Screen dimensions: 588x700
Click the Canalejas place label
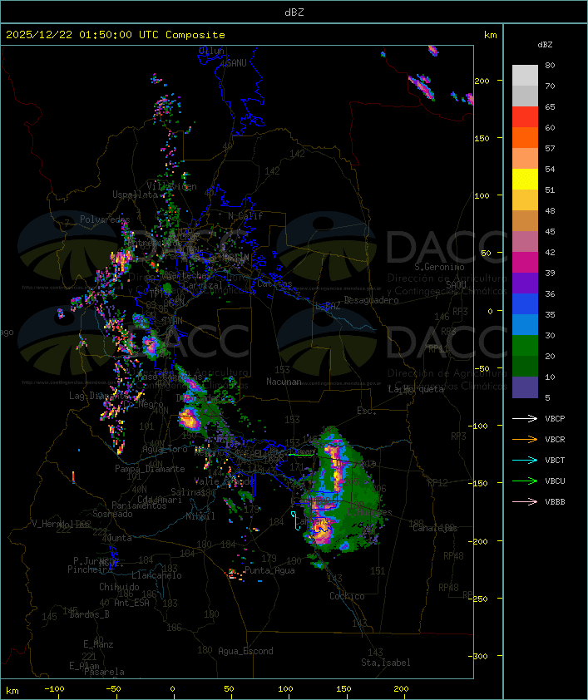point(435,528)
